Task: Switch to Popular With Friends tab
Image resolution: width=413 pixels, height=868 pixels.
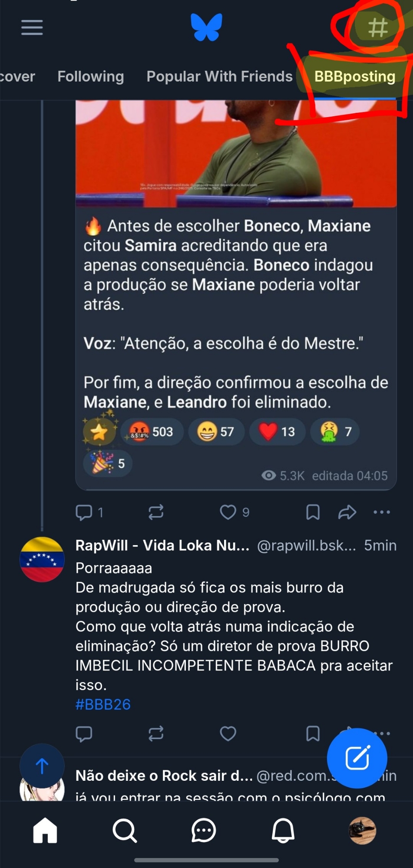Action: click(x=219, y=76)
